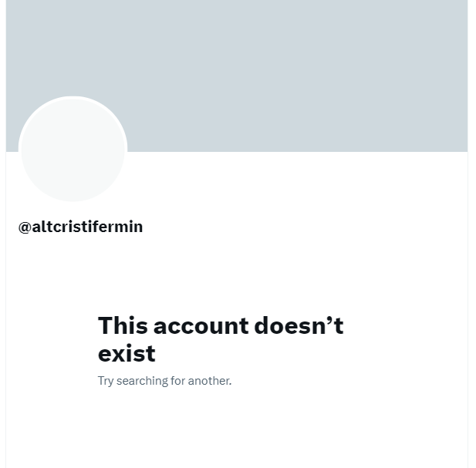Select the @altcristifermin handle text

[x=80, y=227]
